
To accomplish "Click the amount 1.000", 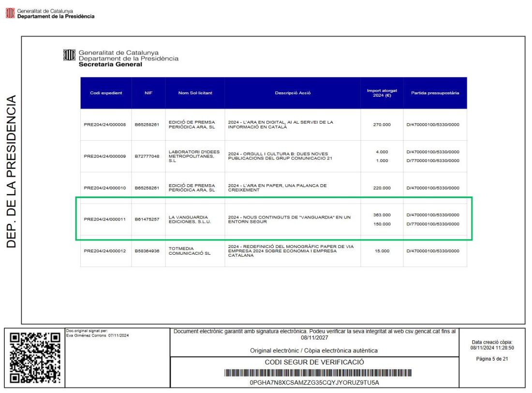I will click(382, 160).
